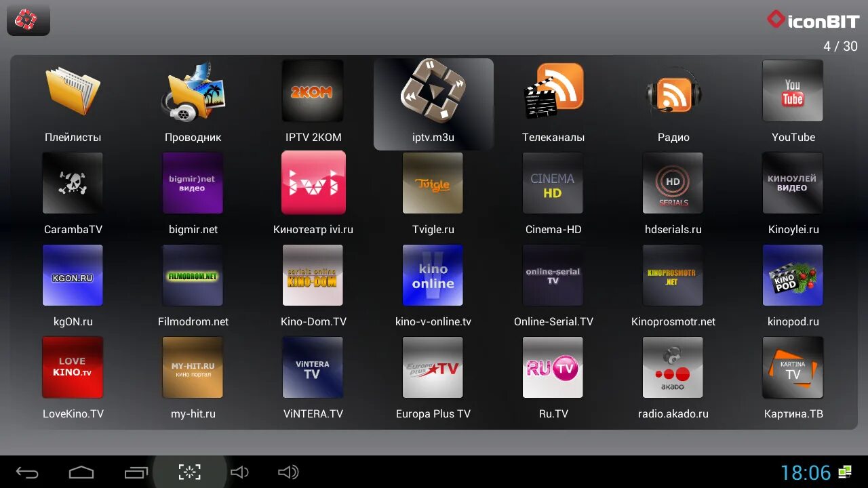Launch the YouTube app icon

(x=793, y=91)
